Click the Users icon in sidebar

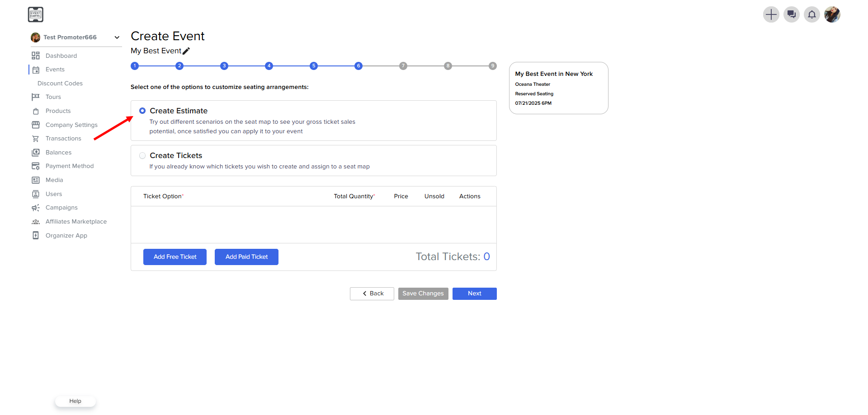pos(36,194)
